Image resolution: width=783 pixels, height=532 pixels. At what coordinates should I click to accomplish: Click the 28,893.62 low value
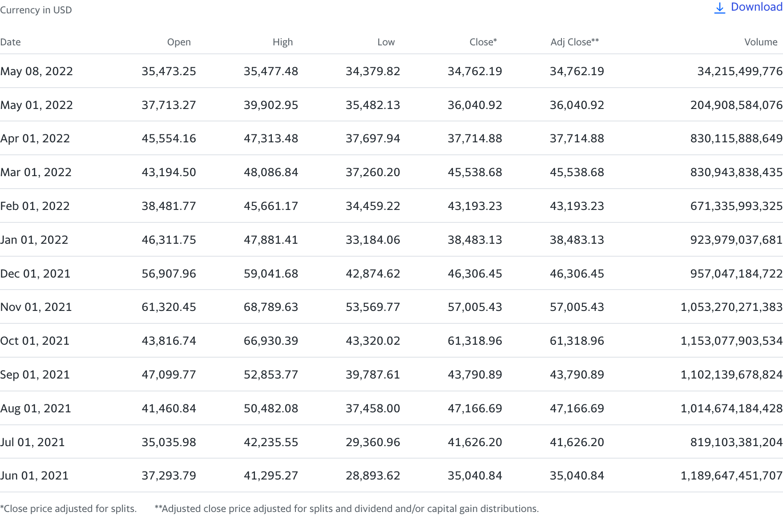pos(373,476)
